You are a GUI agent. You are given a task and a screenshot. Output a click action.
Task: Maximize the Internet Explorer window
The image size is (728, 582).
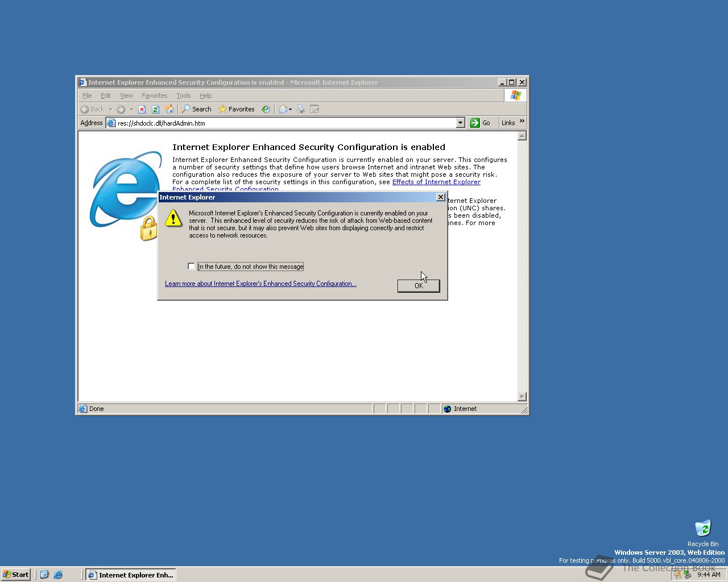(511, 82)
